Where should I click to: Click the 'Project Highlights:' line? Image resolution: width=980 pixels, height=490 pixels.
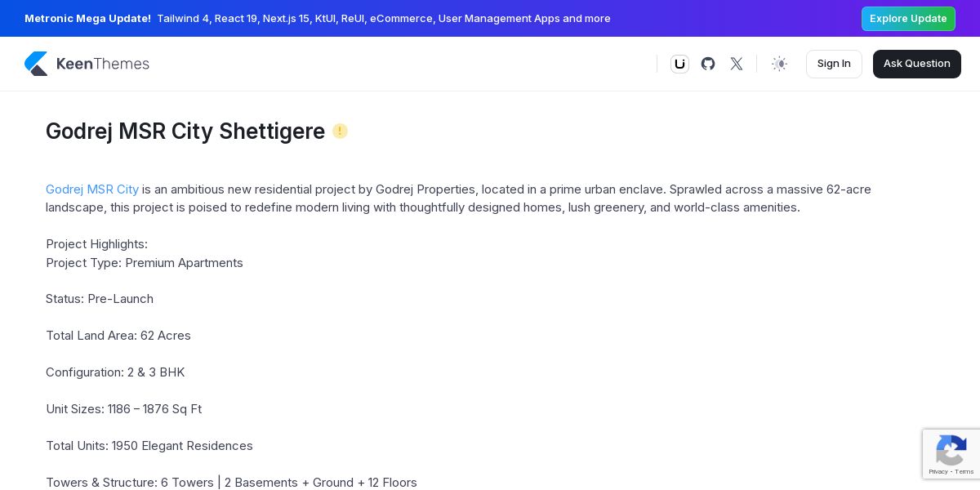coord(96,244)
